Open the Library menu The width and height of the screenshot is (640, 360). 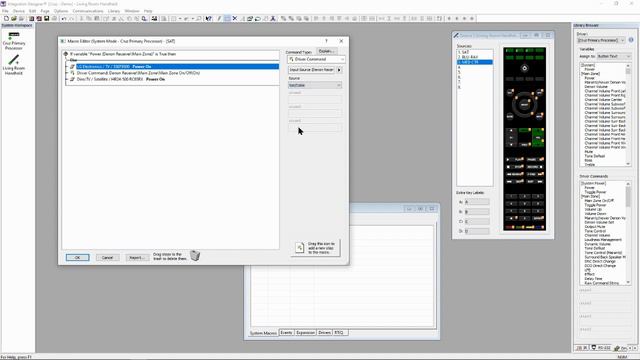point(114,11)
